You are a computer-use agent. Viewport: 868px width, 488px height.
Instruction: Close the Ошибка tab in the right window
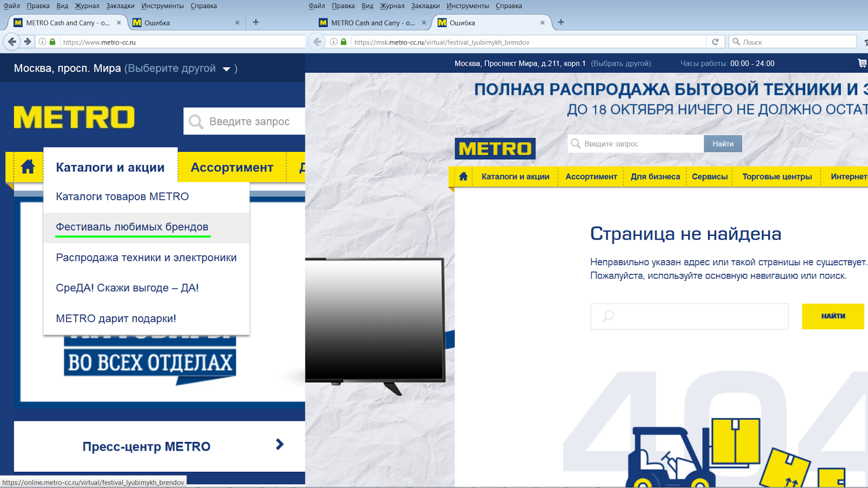(542, 23)
